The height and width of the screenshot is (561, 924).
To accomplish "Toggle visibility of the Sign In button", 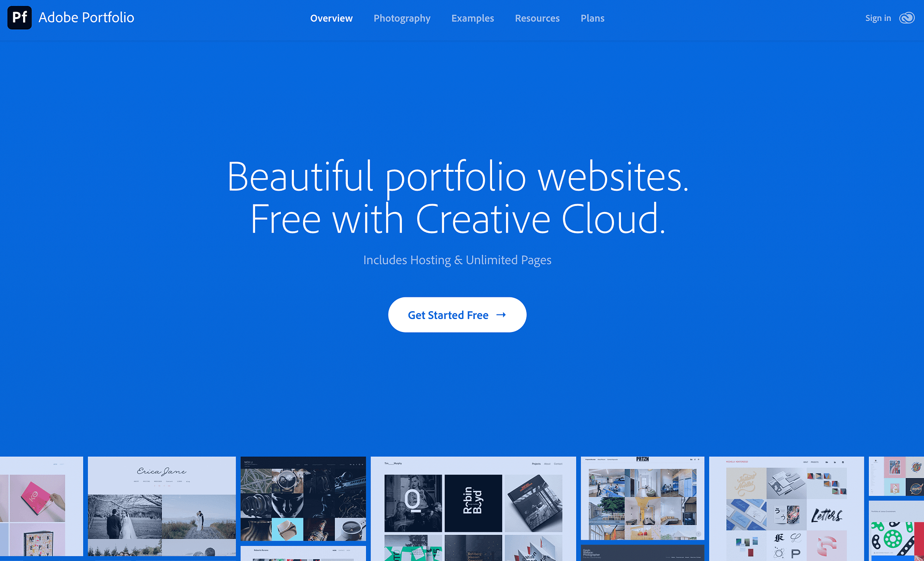I will click(878, 18).
